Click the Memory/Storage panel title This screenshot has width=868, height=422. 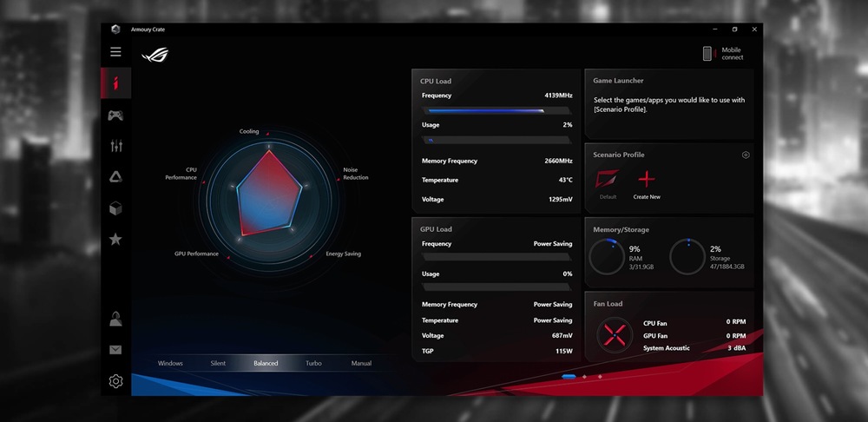pos(621,230)
